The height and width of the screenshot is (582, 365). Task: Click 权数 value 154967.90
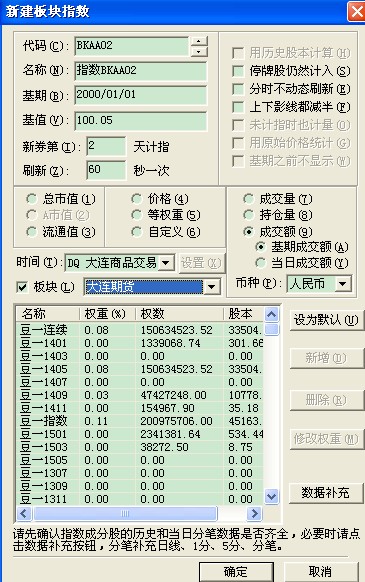click(167, 408)
